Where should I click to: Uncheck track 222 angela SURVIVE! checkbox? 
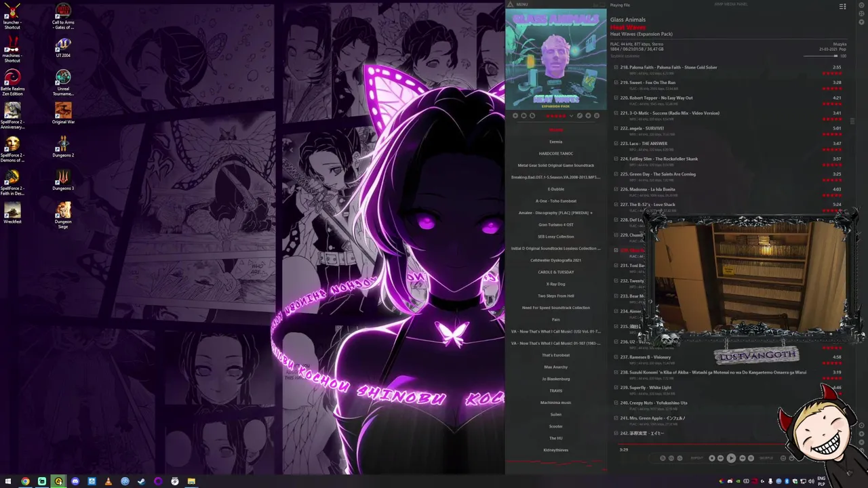[x=616, y=128]
